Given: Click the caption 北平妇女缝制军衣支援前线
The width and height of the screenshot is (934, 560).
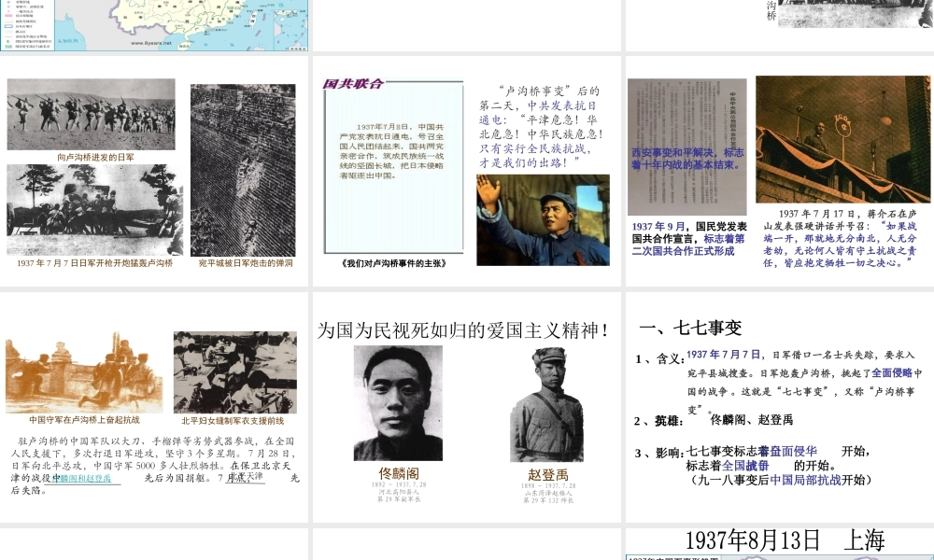Looking at the screenshot, I should pyautogui.click(x=233, y=420).
